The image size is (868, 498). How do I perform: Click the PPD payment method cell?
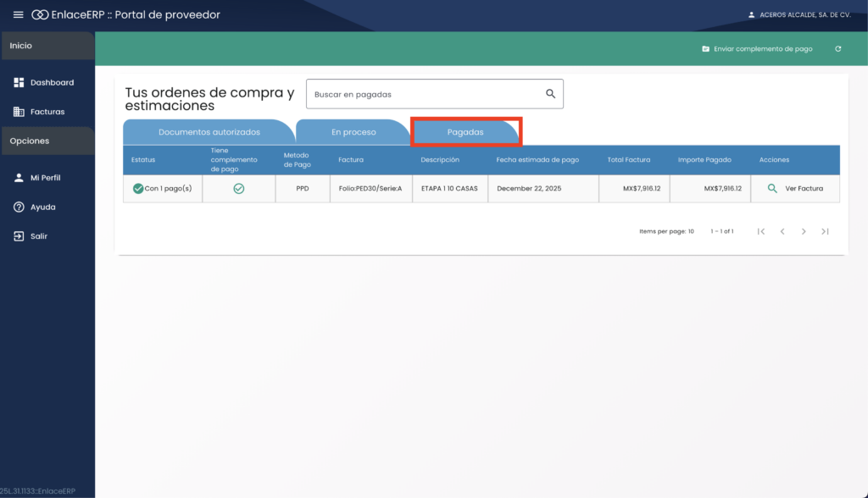[x=303, y=189]
